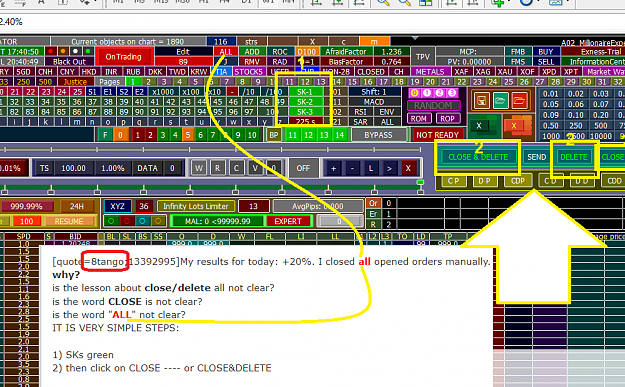The image size is (625, 387).
Task: Toggle the white dot indicator
Action: (x=75, y=51)
